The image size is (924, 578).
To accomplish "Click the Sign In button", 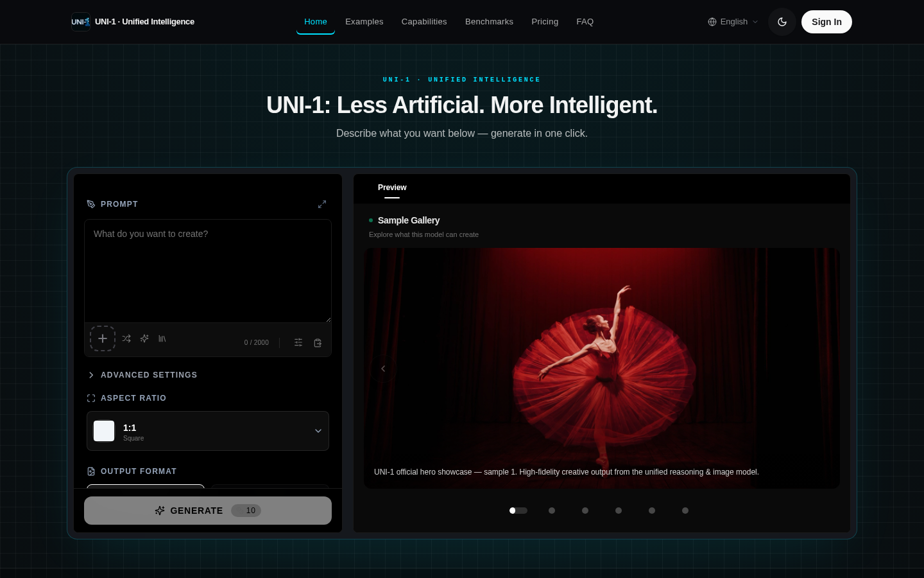I will [x=826, y=22].
